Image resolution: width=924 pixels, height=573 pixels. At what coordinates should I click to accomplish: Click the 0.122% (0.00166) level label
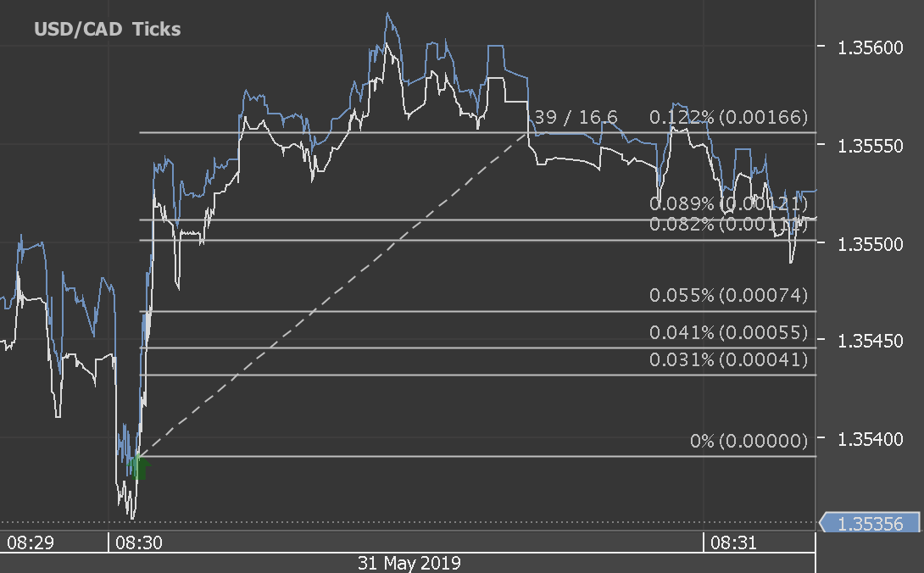tap(728, 117)
